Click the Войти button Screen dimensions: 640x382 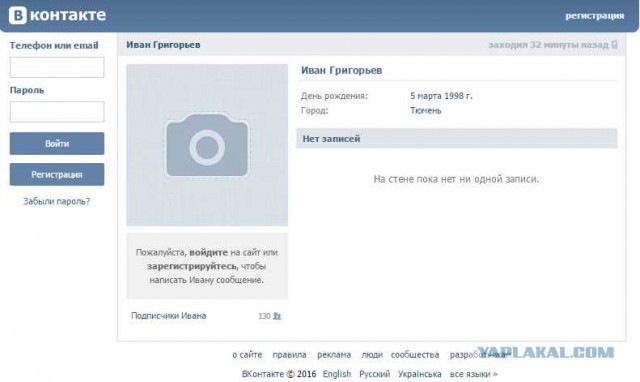pos(57,144)
